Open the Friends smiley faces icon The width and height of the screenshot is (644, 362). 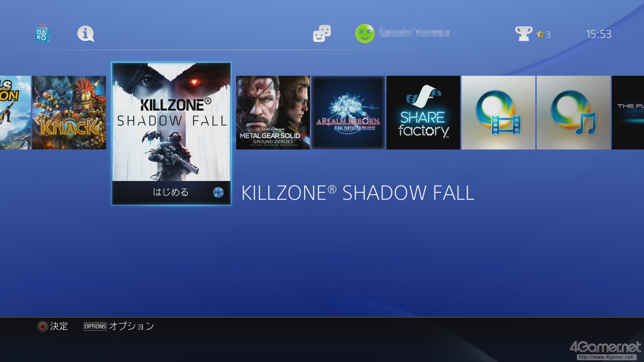click(322, 34)
